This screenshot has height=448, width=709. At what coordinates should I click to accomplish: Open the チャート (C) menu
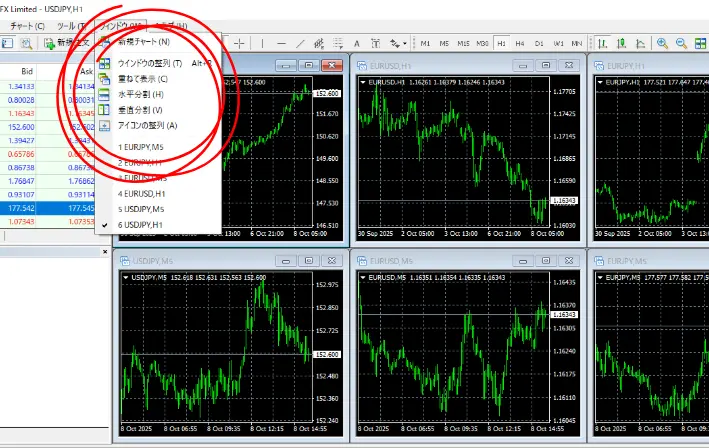[x=27, y=24]
